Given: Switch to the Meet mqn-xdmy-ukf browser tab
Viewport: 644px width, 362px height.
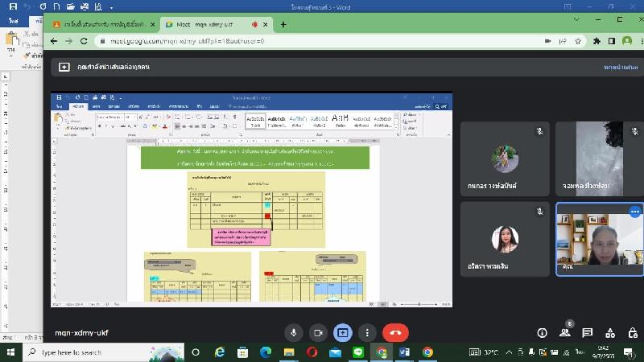Looking at the screenshot, I should coord(209,24).
